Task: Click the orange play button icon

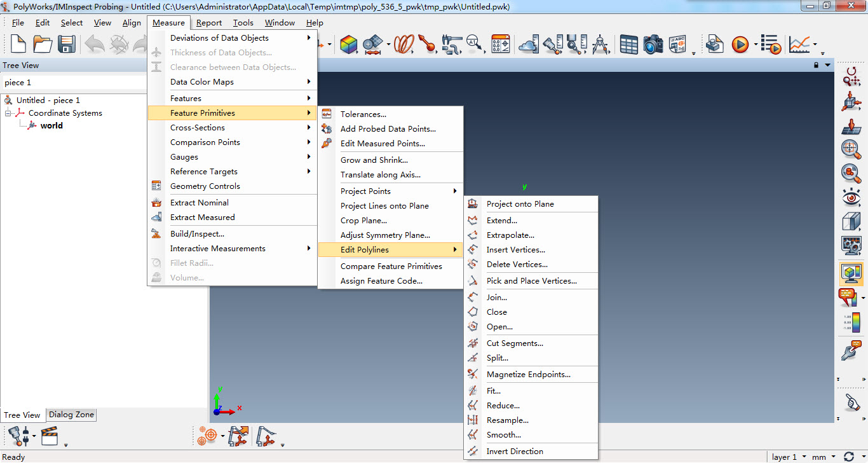Action: click(x=740, y=44)
